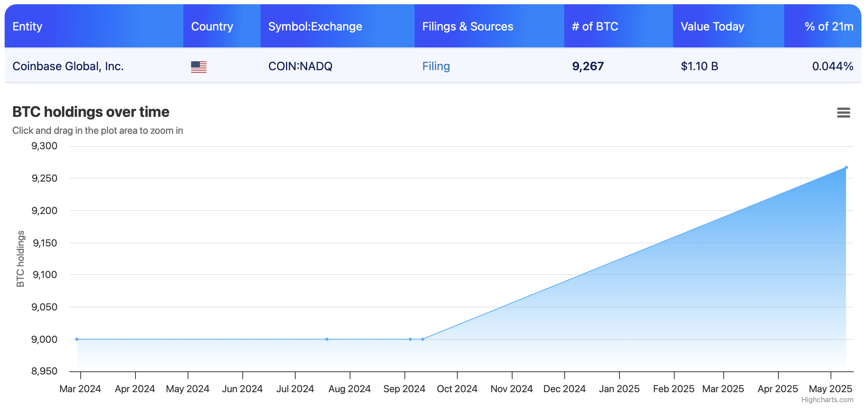Open Highcharts.com credit link

tap(827, 400)
